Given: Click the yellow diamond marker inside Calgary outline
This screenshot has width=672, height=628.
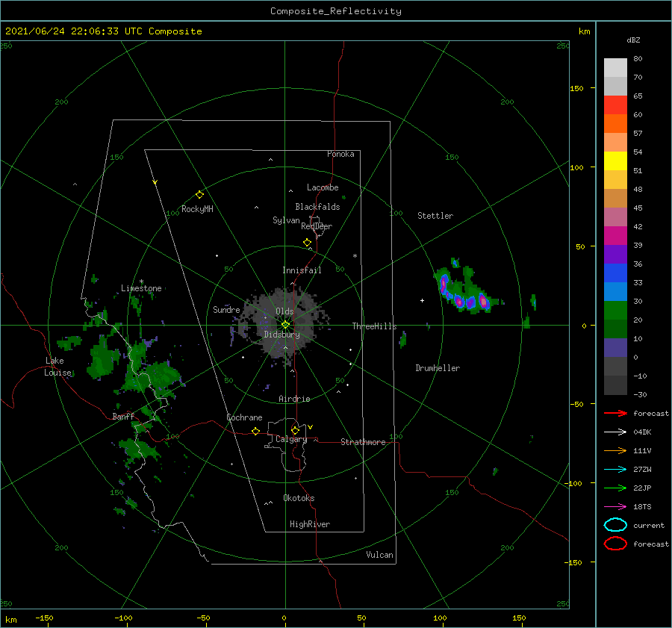Looking at the screenshot, I should pos(295,430).
